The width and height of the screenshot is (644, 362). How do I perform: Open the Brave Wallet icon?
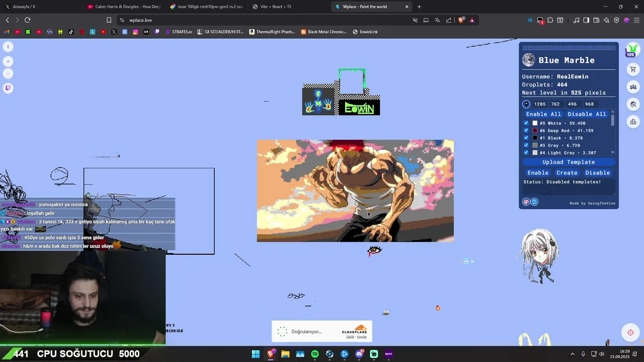(x=596, y=20)
